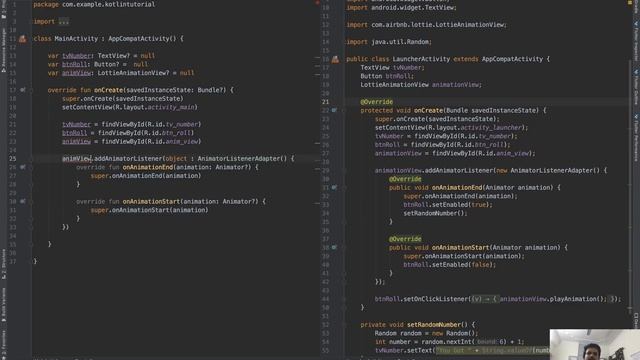The image size is (640, 360).
Task: Click 'private void setRandomNumber()' declaration
Action: tap(414, 325)
